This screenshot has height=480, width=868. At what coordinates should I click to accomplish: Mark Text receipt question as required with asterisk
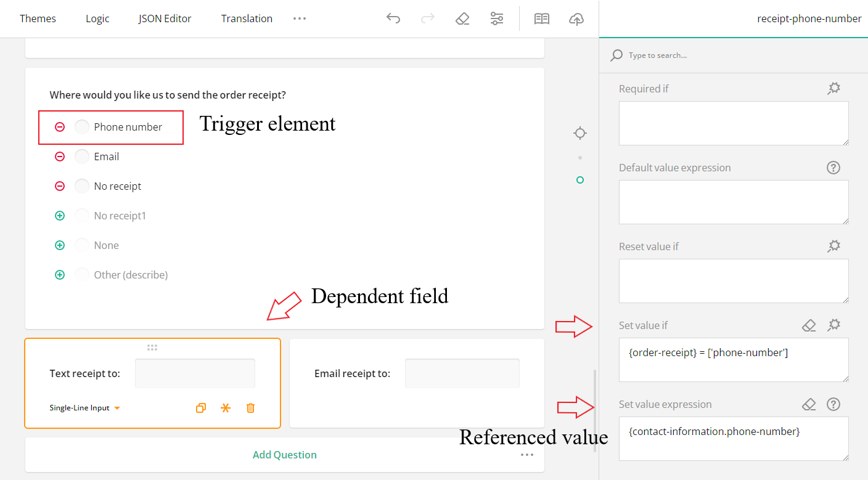click(226, 407)
